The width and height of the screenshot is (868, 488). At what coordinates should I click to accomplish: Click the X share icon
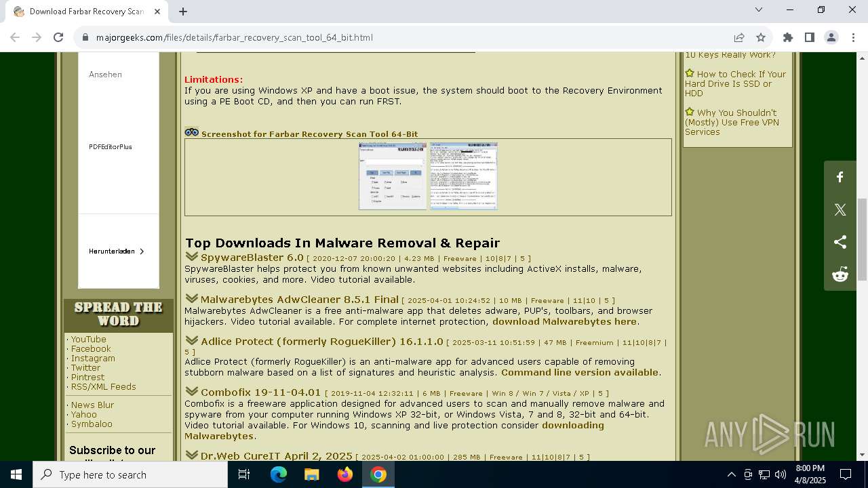840,209
